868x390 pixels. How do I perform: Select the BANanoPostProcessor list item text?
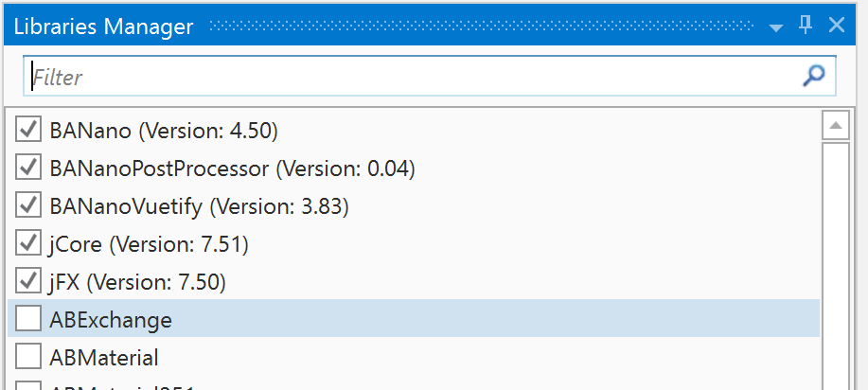(x=232, y=168)
